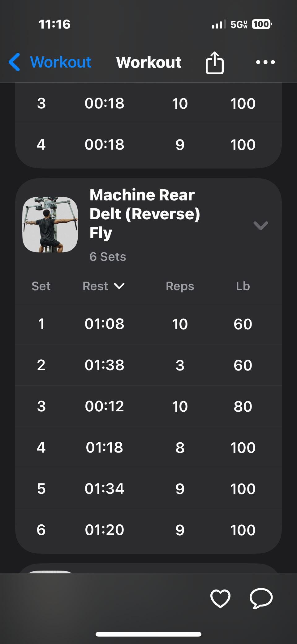Tap the home indicator bar
The width and height of the screenshot is (297, 644).
point(148,634)
